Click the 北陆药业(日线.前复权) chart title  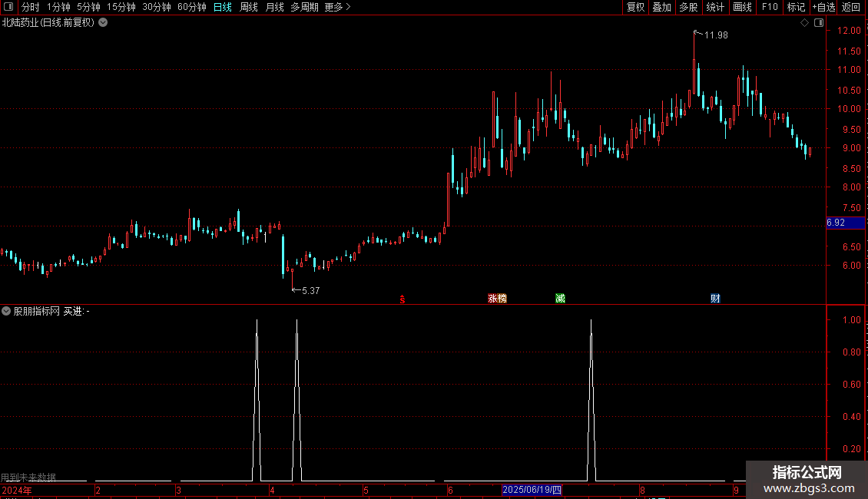coord(48,23)
